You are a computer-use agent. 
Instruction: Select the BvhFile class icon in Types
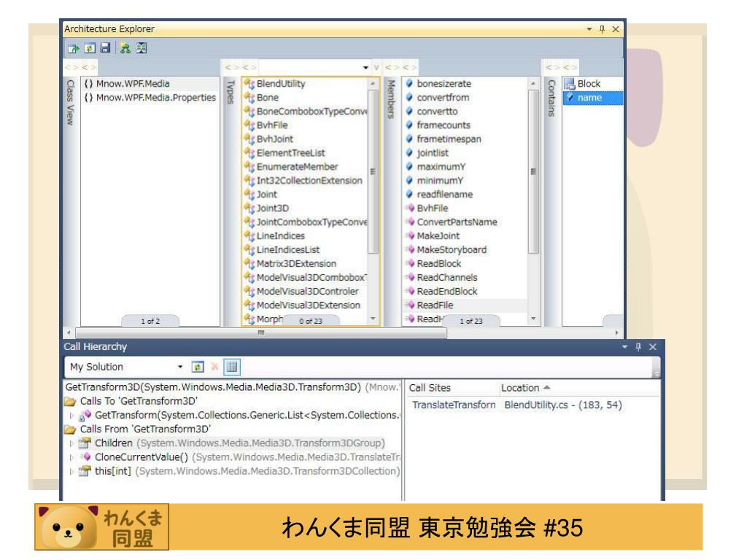pos(249,125)
